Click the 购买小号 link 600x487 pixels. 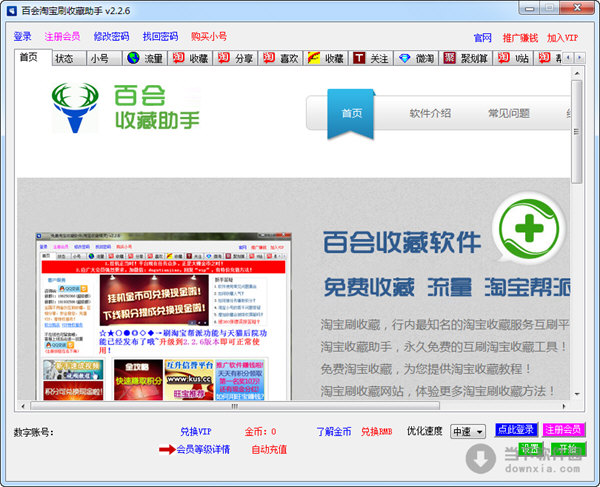coord(209,37)
